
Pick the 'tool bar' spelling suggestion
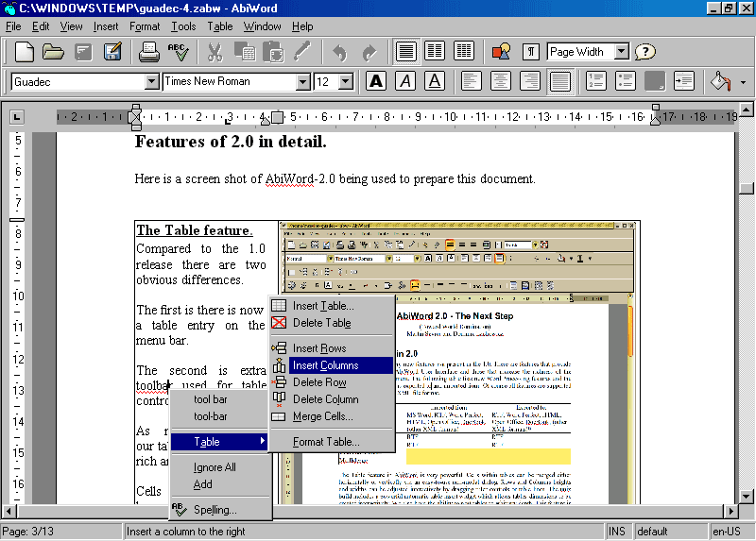point(219,399)
